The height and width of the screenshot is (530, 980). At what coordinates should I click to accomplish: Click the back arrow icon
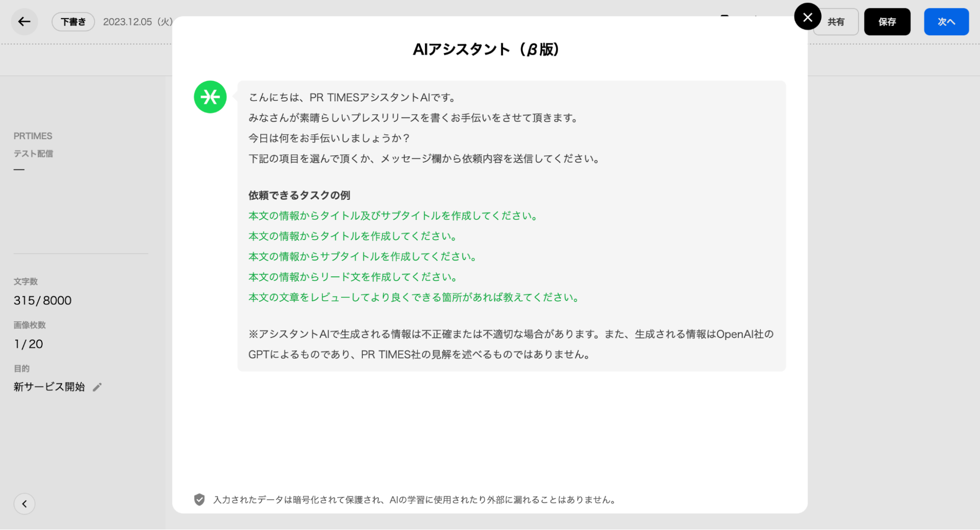[24, 22]
